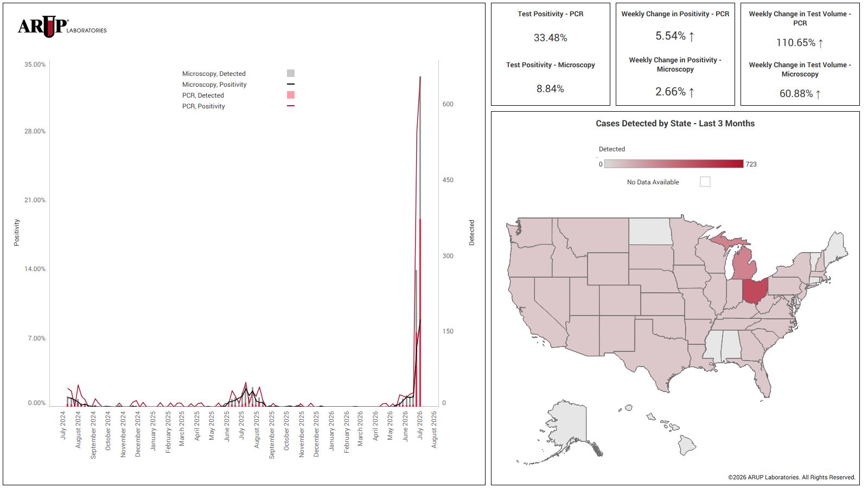Click the 150 detected axis tick
This screenshot has height=488, width=868.
coord(448,331)
